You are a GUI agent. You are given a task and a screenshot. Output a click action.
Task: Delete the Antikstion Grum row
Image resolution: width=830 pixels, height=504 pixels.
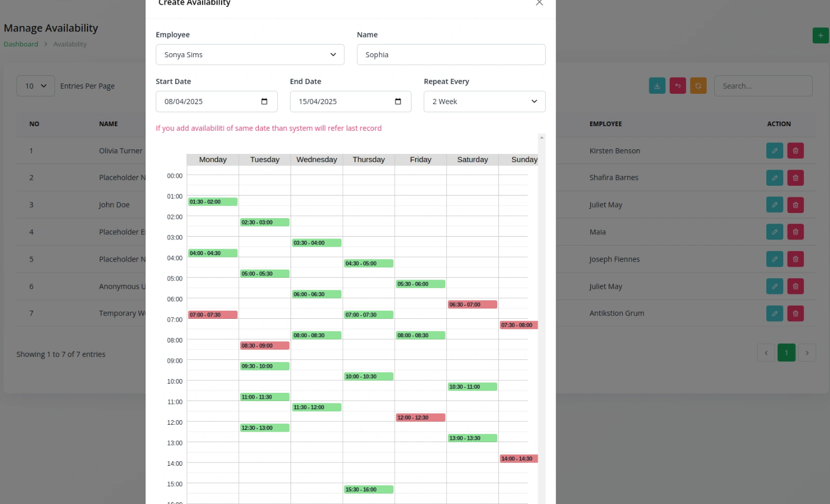coord(795,313)
